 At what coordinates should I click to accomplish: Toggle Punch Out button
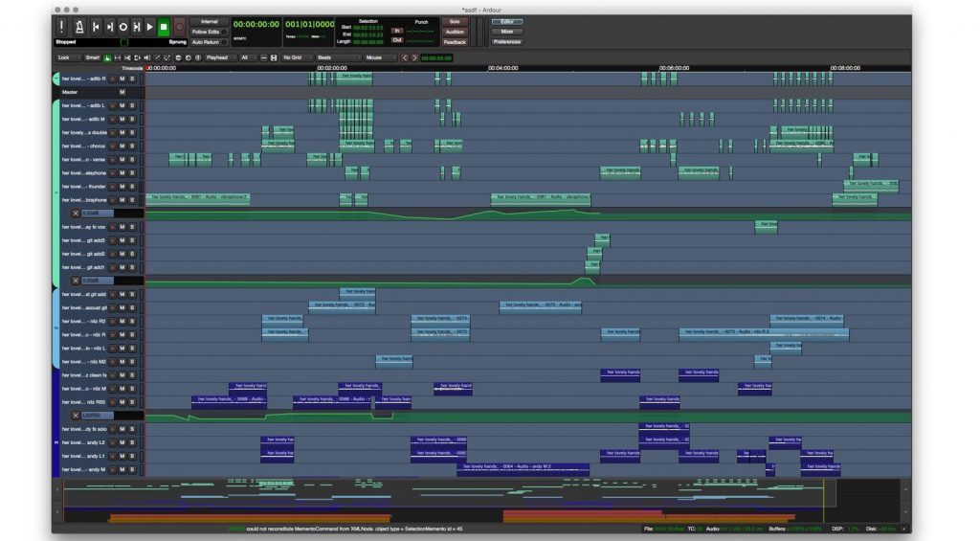click(397, 40)
